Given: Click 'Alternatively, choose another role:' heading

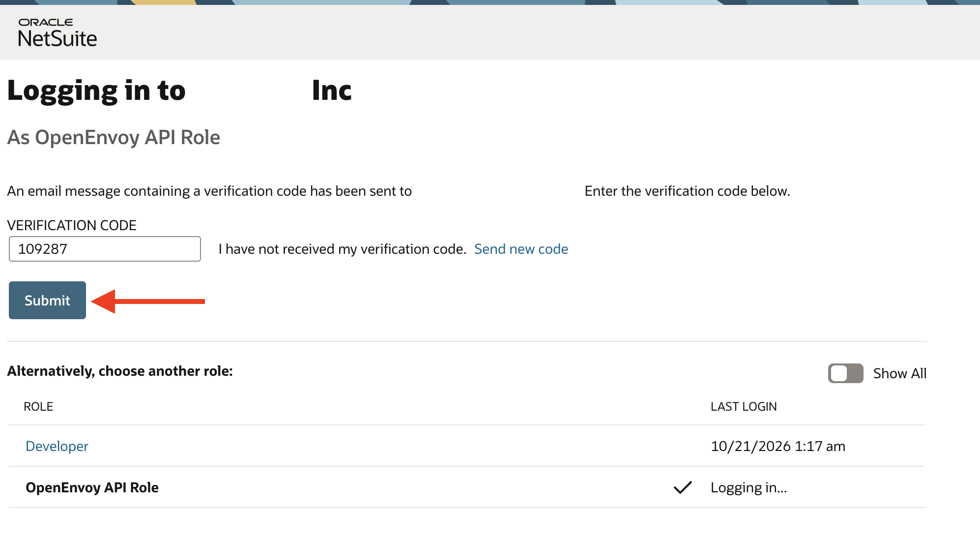Looking at the screenshot, I should 120,371.
